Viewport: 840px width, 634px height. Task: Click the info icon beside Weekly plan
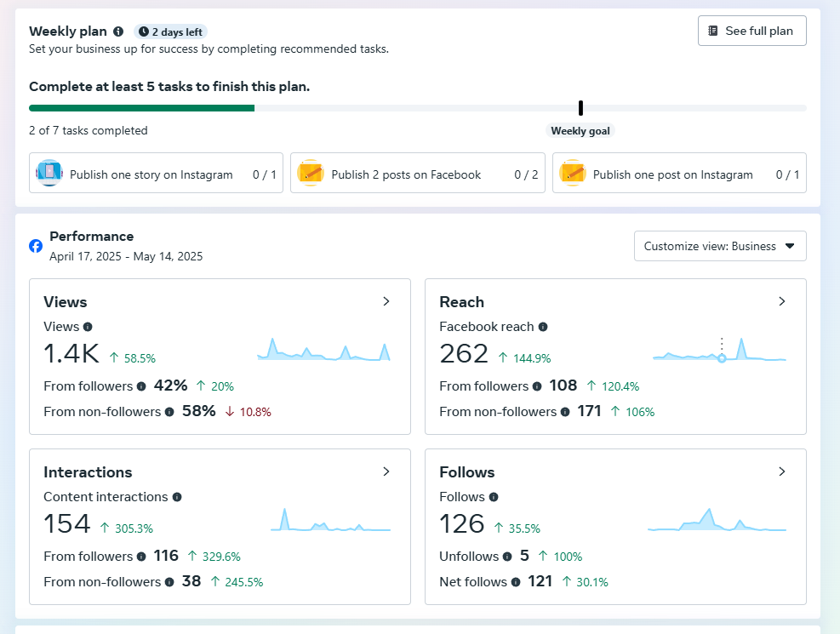pyautogui.click(x=118, y=31)
